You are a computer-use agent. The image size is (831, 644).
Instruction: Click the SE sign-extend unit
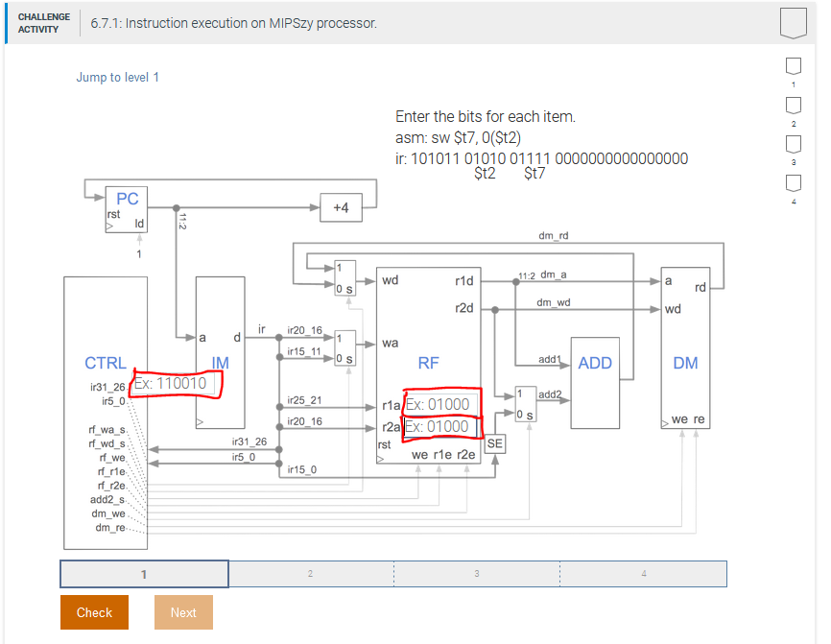(x=495, y=444)
